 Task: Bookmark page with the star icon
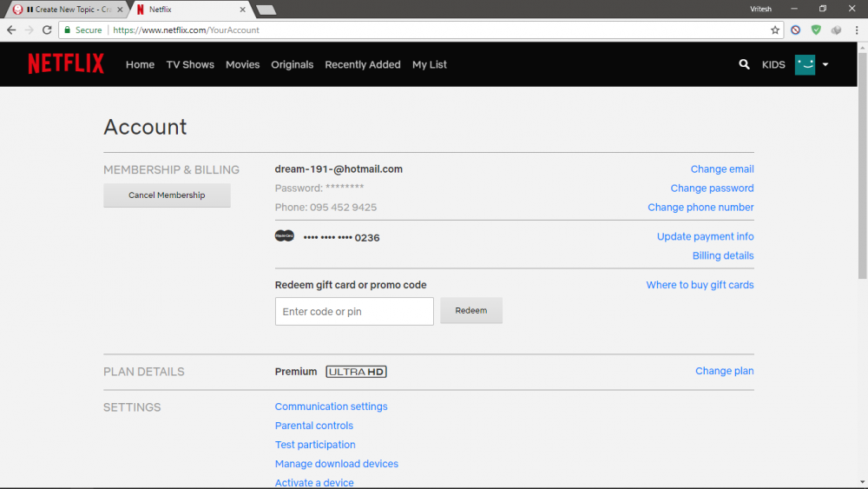(775, 30)
